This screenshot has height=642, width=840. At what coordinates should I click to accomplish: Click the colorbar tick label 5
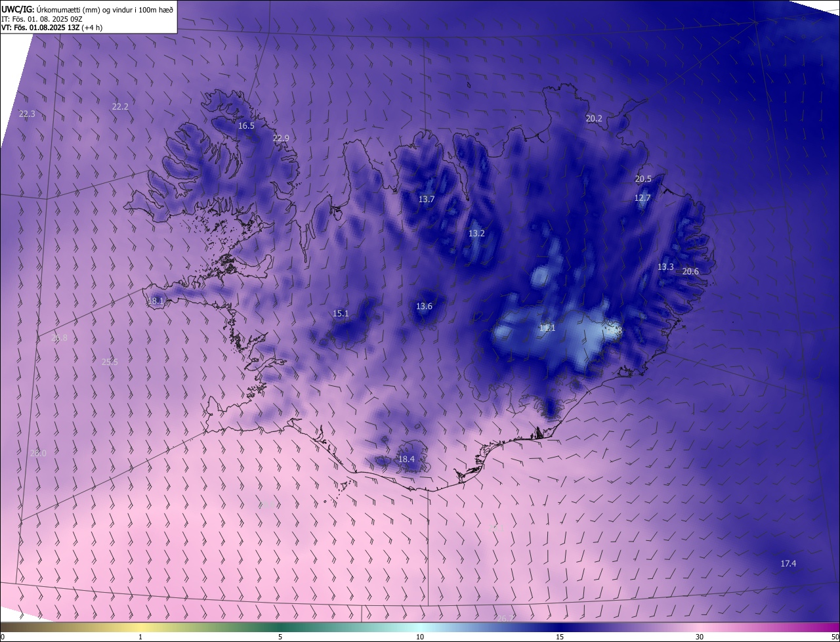(280, 637)
